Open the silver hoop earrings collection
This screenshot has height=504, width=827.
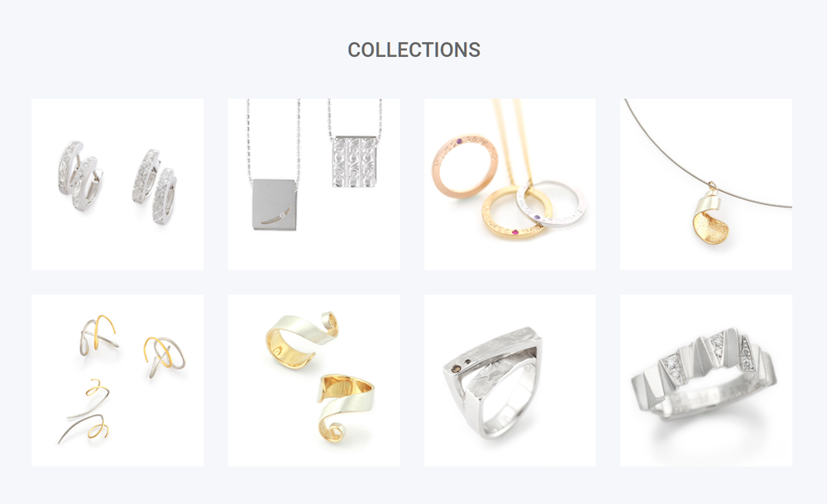[117, 184]
